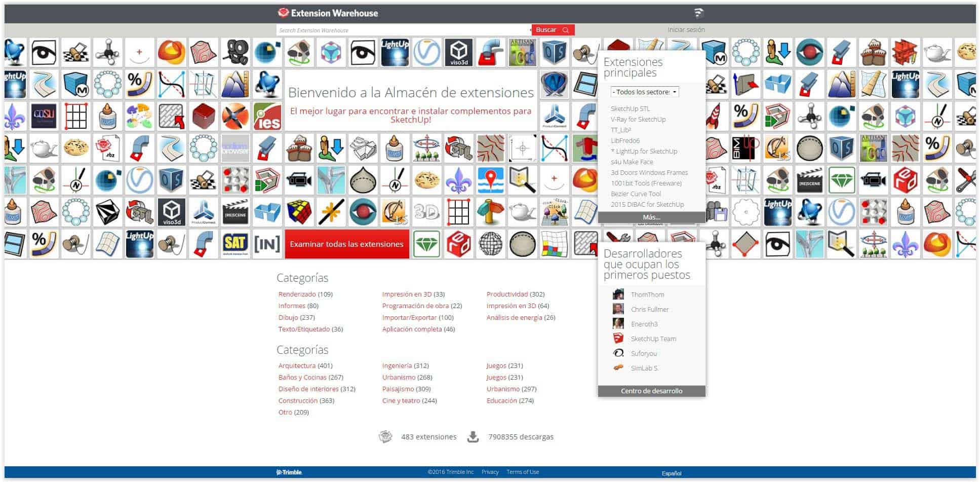Click Examinar todas las extensiones
980x482 pixels.
[346, 244]
